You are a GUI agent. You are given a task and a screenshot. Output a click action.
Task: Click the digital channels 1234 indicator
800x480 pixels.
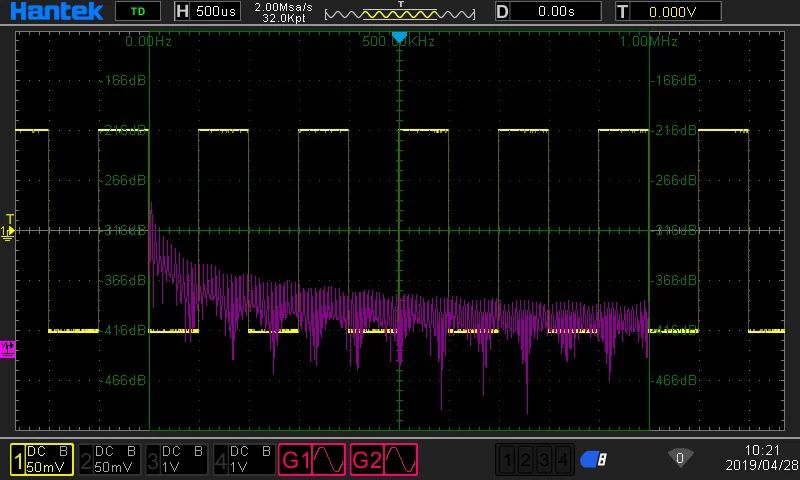(x=536, y=459)
